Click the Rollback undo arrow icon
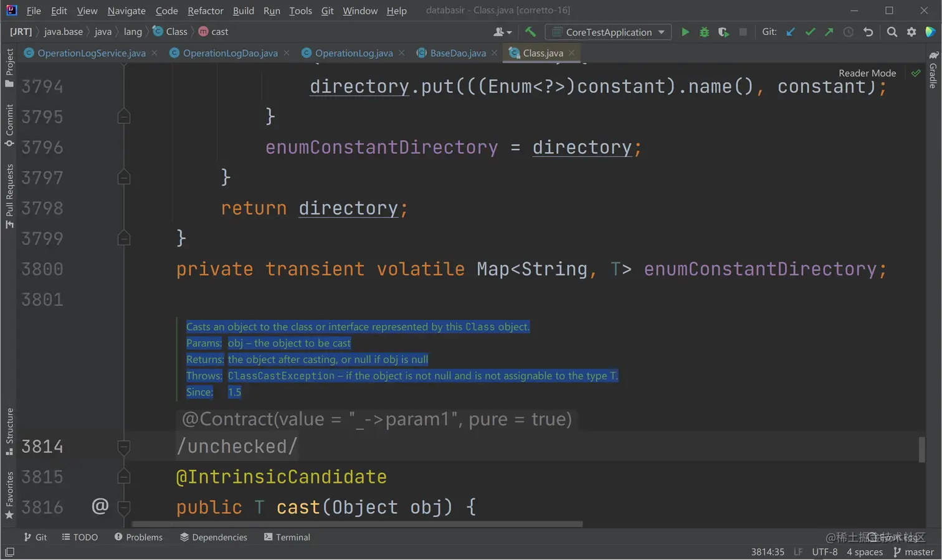Viewport: 942px width, 560px height. tap(868, 32)
